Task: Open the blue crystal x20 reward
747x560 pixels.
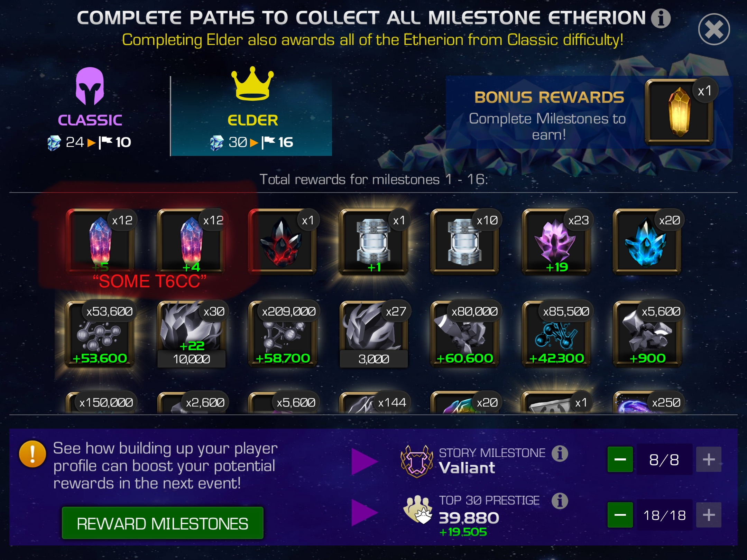Action: (647, 242)
